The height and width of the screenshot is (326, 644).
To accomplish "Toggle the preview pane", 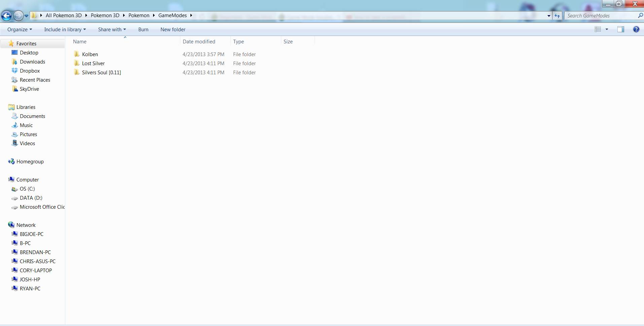I will [621, 29].
